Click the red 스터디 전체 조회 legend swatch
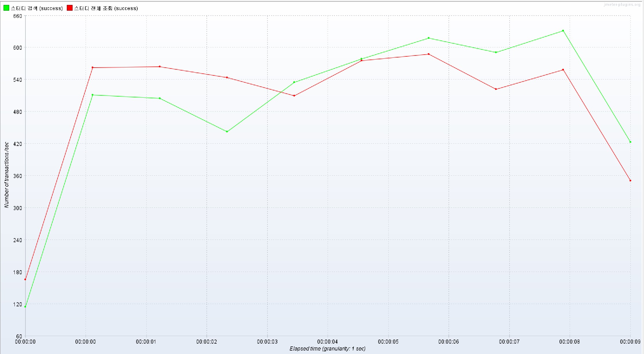 click(x=70, y=8)
